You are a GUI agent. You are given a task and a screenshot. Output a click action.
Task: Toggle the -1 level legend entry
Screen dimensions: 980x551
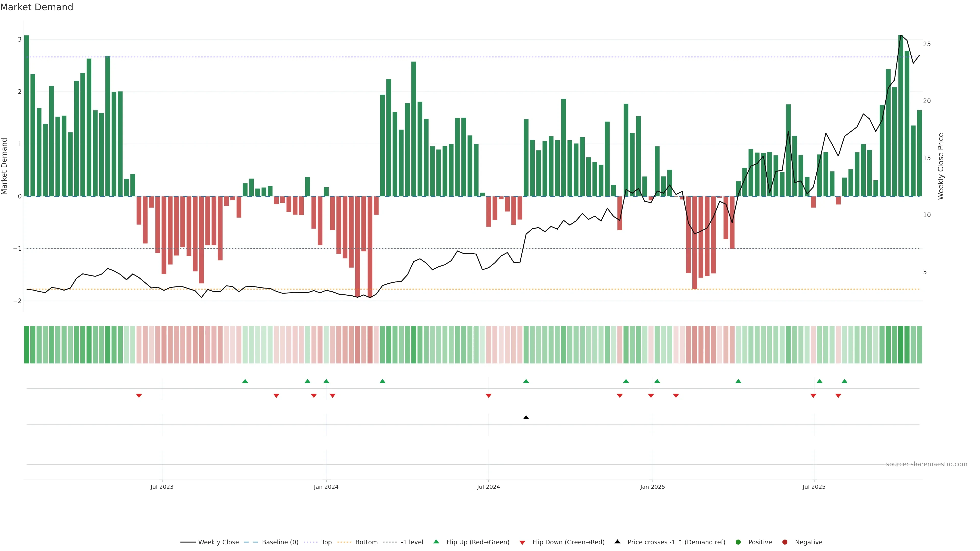point(412,542)
